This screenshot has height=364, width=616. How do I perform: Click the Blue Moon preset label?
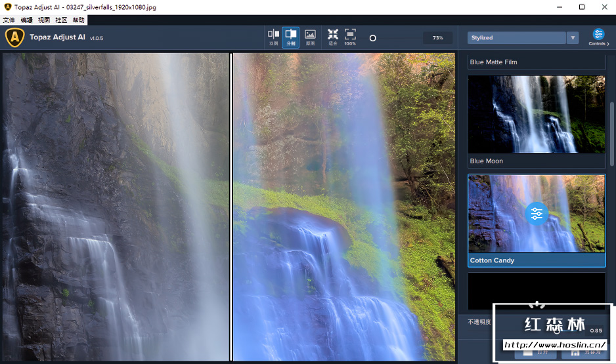coord(487,161)
